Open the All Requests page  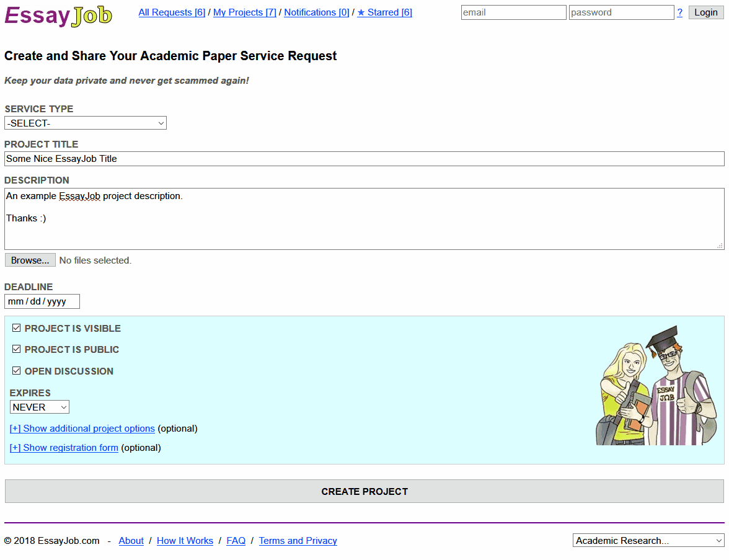172,12
